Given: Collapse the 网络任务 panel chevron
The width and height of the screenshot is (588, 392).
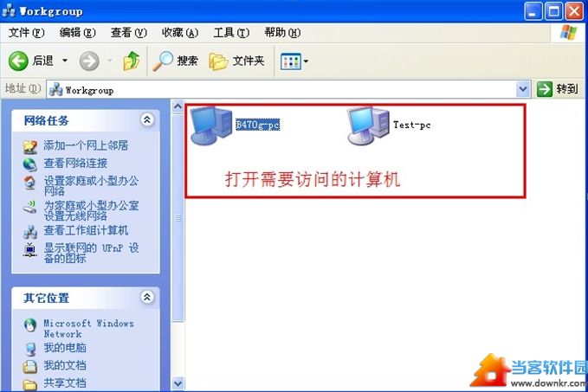Looking at the screenshot, I should click(147, 120).
